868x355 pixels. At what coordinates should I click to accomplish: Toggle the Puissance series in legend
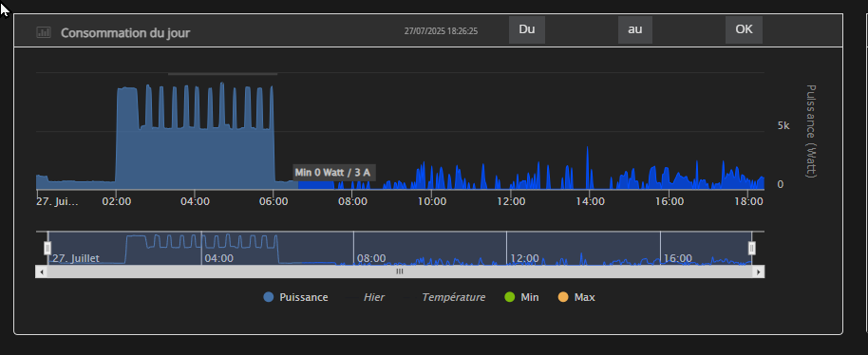pyautogui.click(x=296, y=297)
